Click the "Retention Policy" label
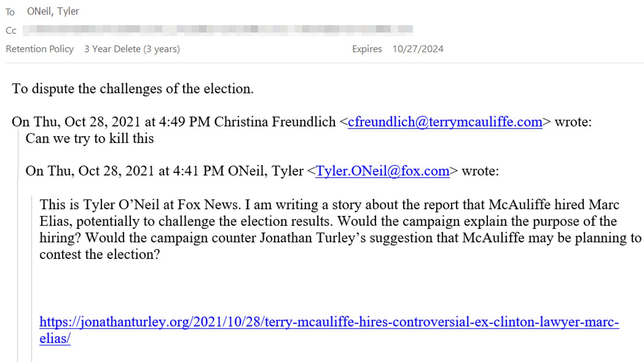Viewport: 644px width, 362px height. point(40,49)
